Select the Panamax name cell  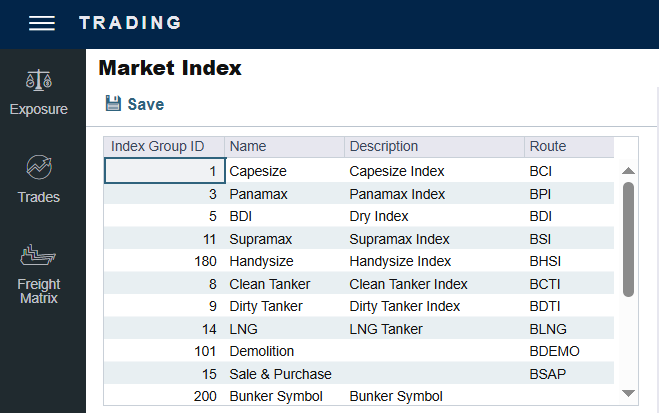284,194
